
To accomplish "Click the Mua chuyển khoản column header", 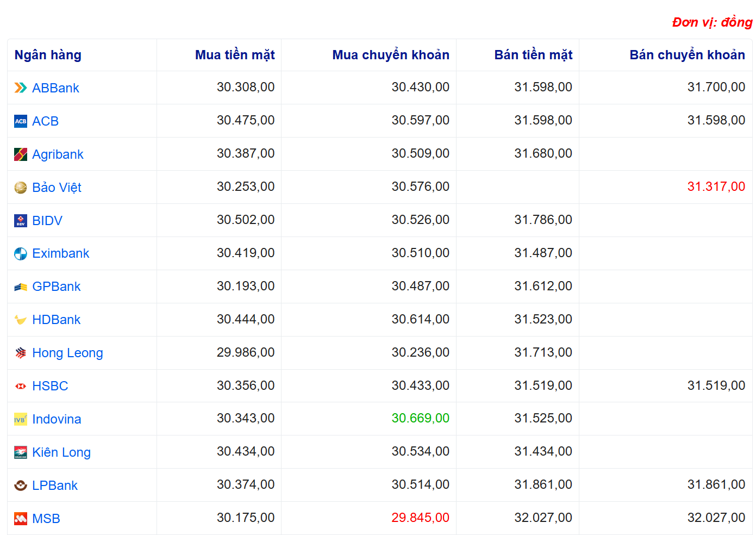I will pyautogui.click(x=391, y=55).
